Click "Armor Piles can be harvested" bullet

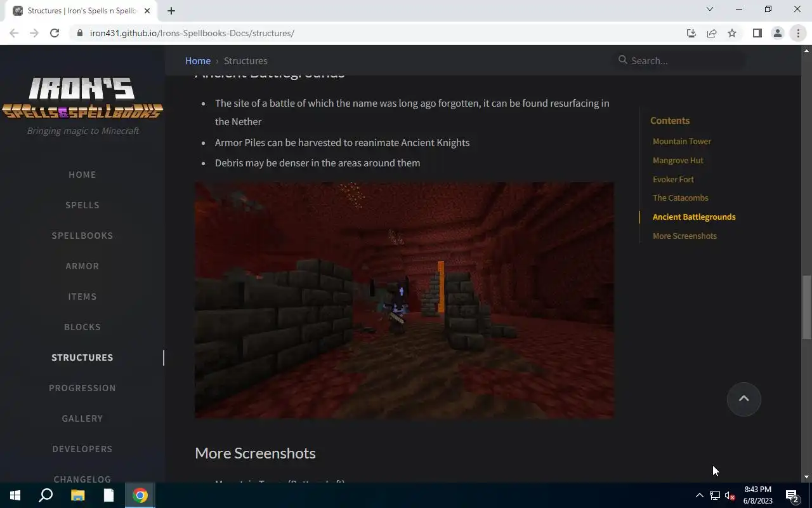click(342, 143)
